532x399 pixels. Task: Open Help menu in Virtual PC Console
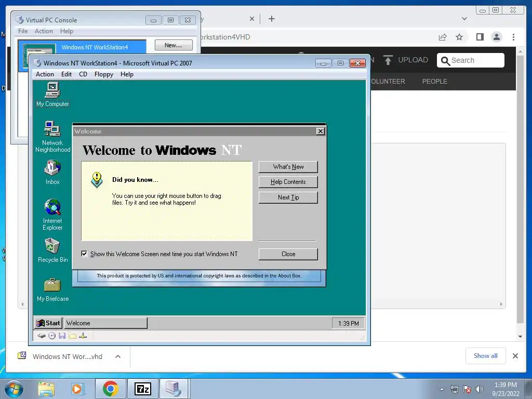tap(67, 31)
